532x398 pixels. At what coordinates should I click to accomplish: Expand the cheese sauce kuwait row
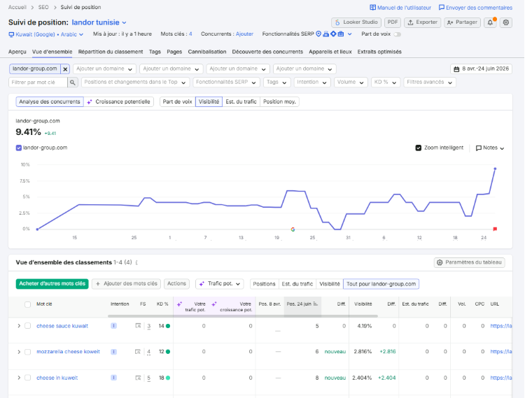point(19,326)
